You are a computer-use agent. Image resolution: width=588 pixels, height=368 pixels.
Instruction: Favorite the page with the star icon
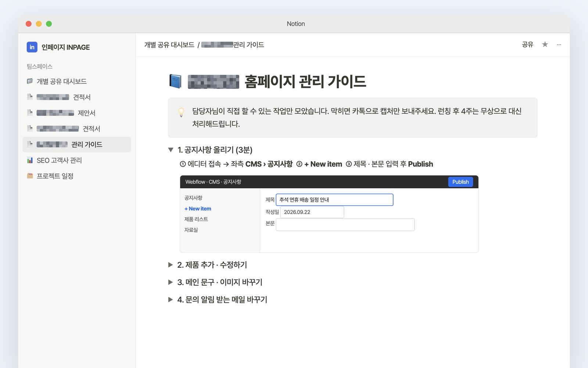click(x=545, y=44)
